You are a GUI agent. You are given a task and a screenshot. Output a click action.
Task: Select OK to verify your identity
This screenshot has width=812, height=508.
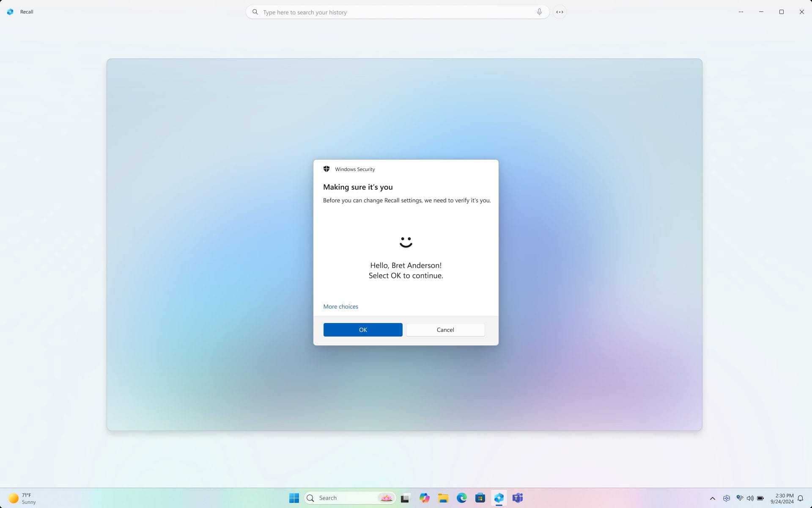pyautogui.click(x=362, y=330)
